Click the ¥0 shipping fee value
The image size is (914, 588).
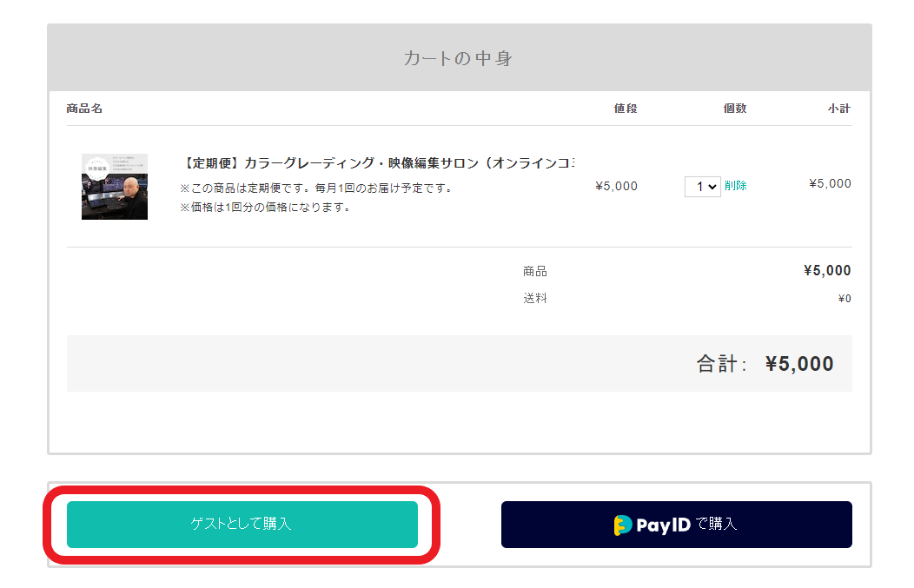pyautogui.click(x=844, y=299)
